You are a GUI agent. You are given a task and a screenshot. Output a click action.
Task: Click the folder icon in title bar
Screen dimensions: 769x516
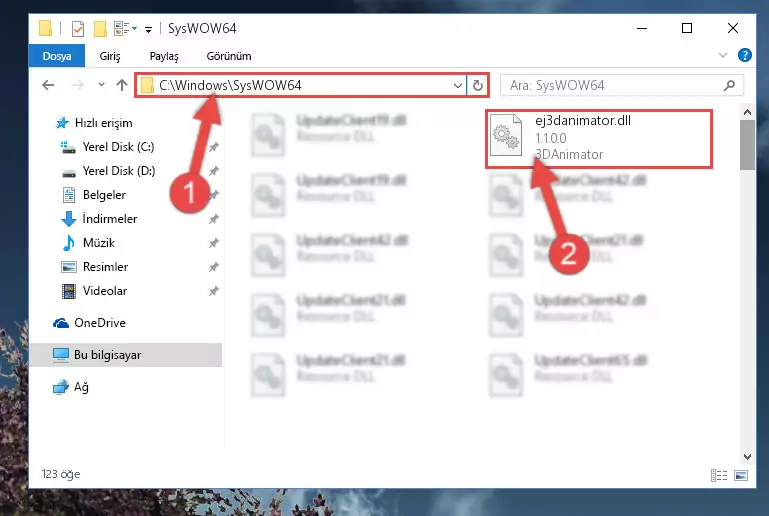click(45, 28)
